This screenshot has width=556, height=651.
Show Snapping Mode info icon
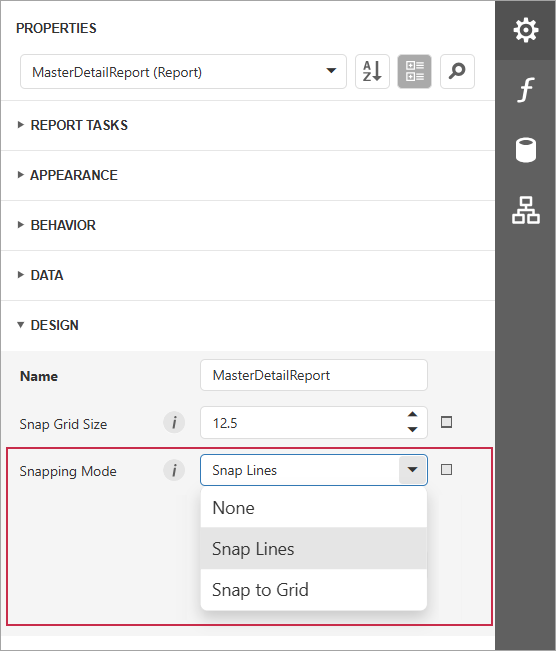pos(174,470)
